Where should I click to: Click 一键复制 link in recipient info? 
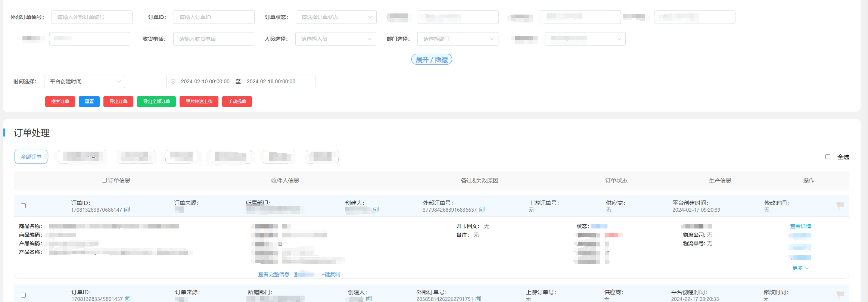(x=331, y=274)
